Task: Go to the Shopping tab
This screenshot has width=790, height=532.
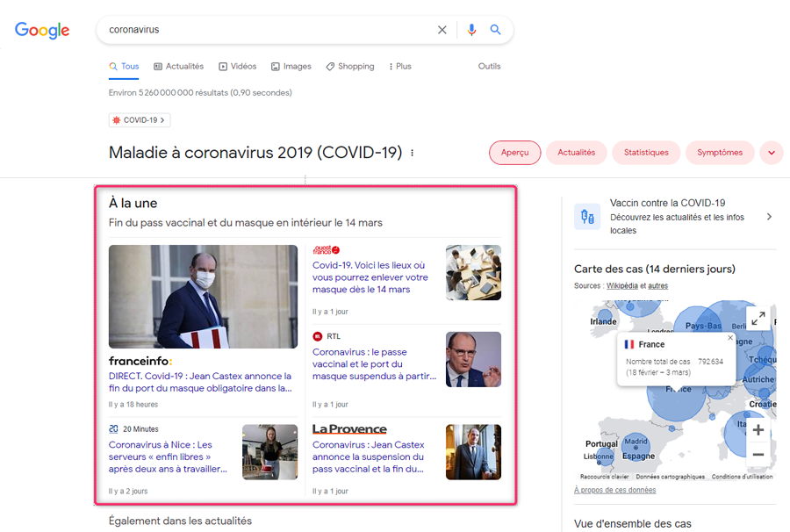Action: 350,67
